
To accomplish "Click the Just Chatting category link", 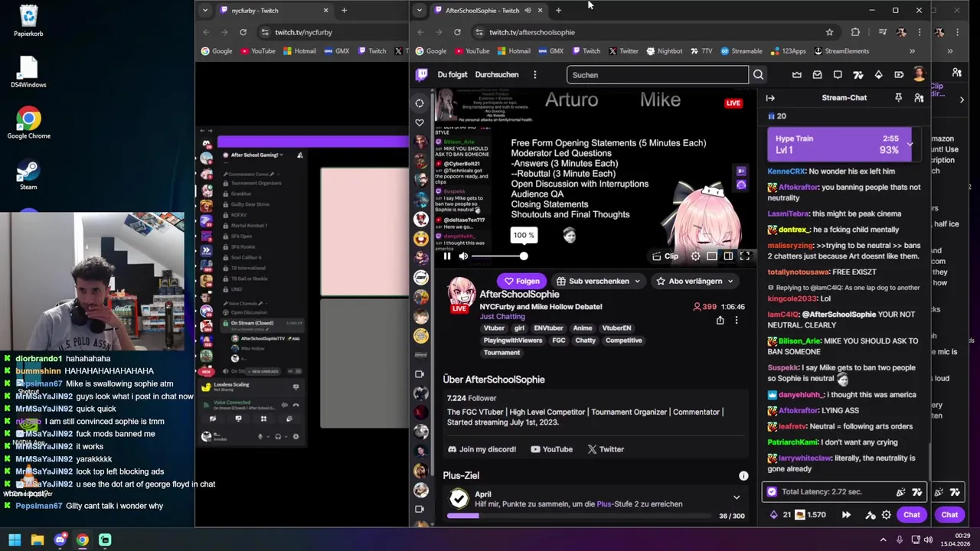I will point(502,317).
